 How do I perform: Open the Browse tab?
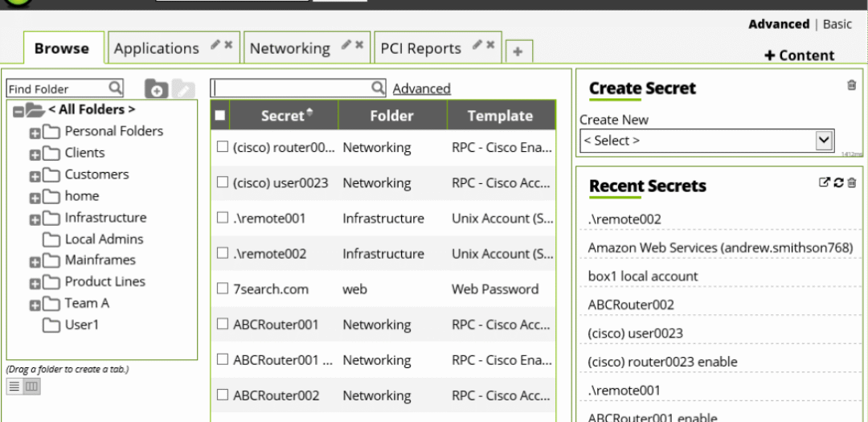pyautogui.click(x=62, y=48)
